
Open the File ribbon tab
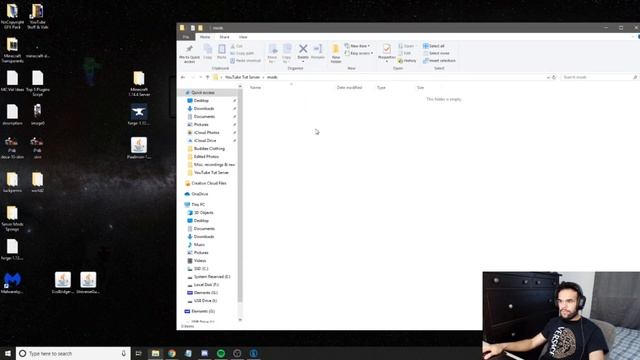(x=186, y=37)
